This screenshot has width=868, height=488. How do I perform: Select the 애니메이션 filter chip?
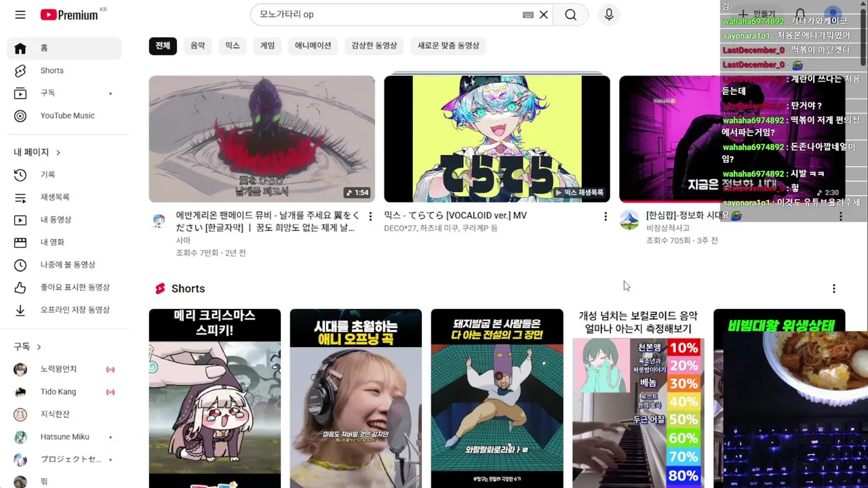[313, 45]
